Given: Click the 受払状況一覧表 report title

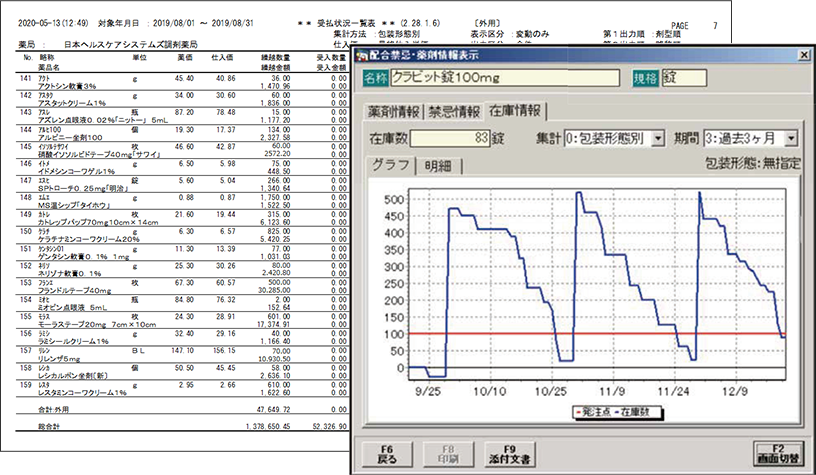Looking at the screenshot, I should point(346,23).
